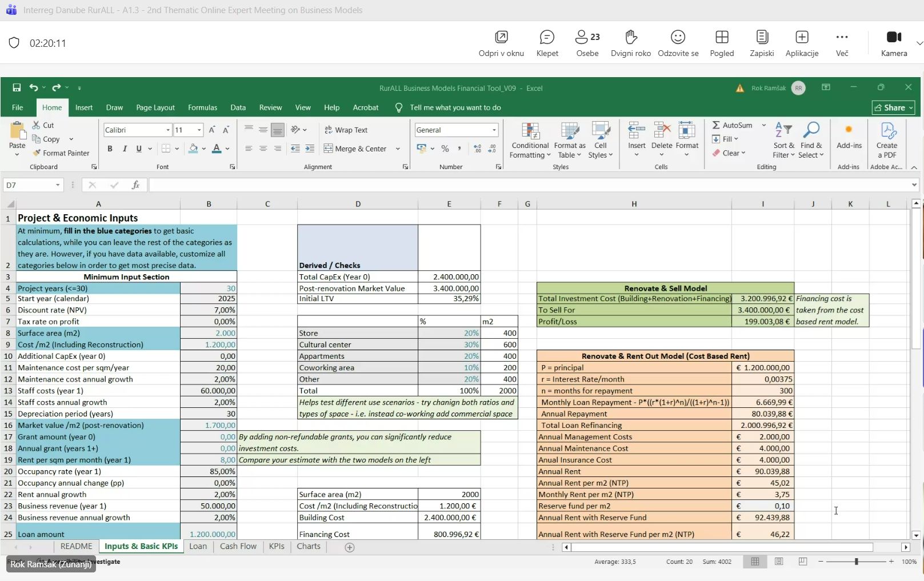Expand the Name Box dropdown arrow
924x581 pixels.
click(x=58, y=185)
